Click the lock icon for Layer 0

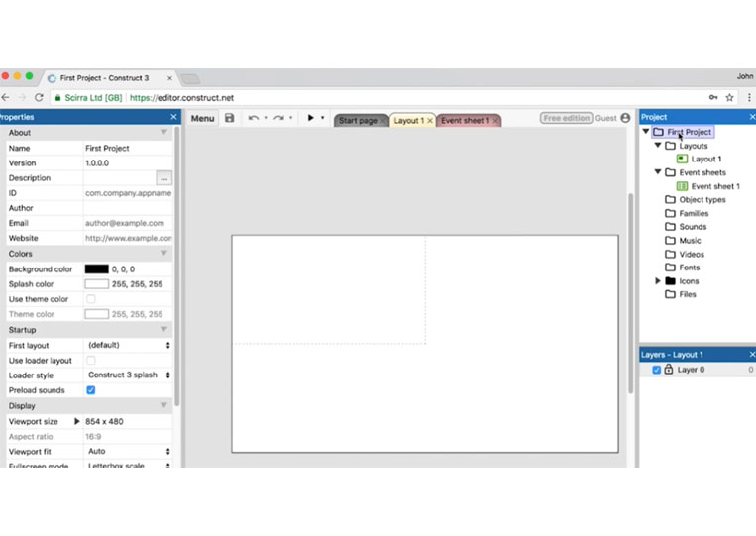click(668, 370)
